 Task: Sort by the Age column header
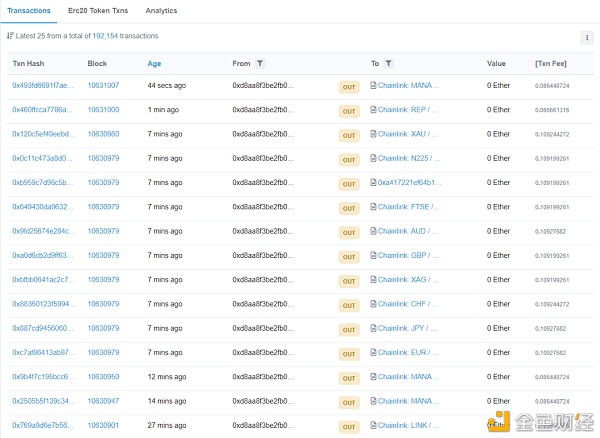(154, 64)
